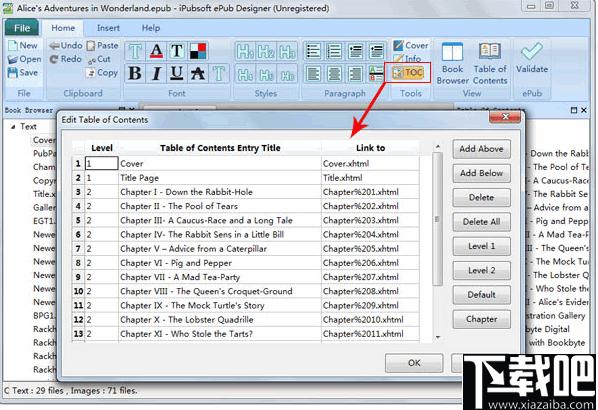Viewport: 598px width, 410px height.
Task: Apply Heading 1 style
Action: 245,51
